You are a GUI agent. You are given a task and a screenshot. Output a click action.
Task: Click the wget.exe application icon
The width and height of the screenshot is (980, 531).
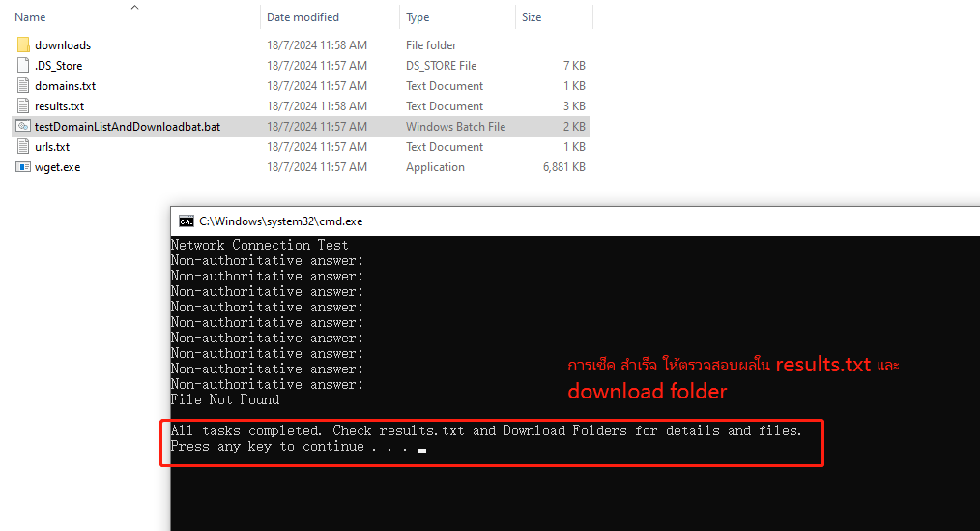click(23, 167)
